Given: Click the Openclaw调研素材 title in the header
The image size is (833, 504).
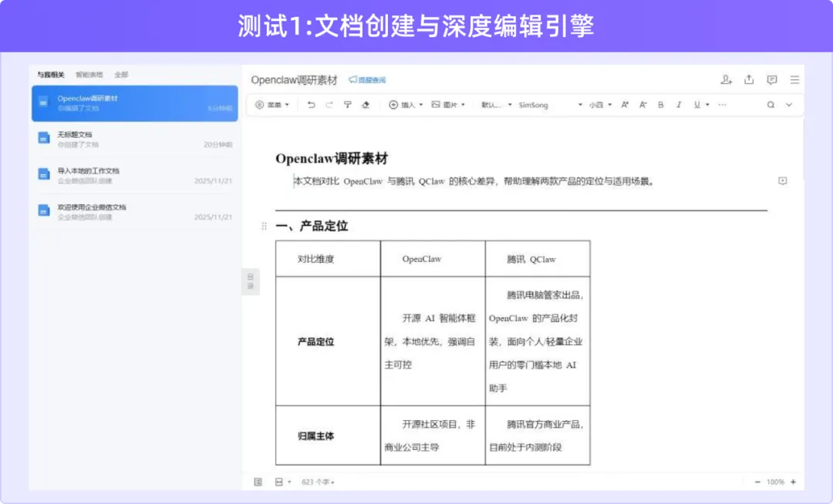Looking at the screenshot, I should tap(295, 80).
